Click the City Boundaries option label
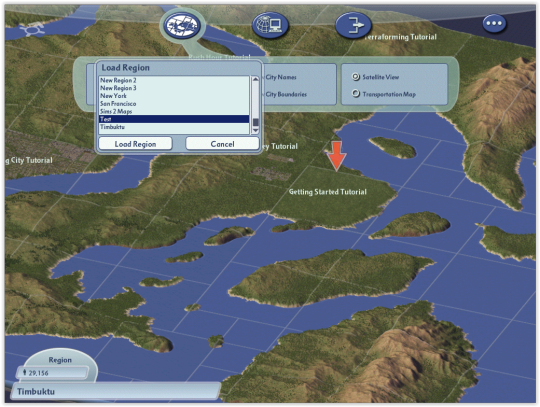This screenshot has height=407, width=540. tap(286, 94)
